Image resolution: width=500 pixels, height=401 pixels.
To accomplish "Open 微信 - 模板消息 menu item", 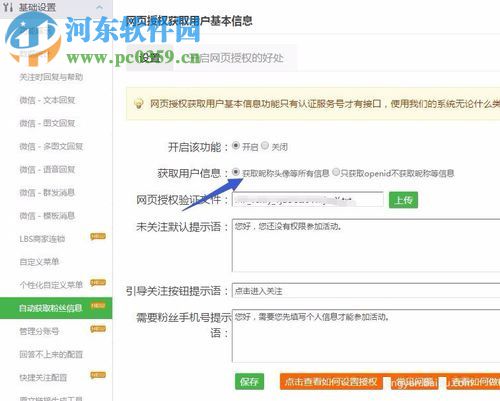I will [x=47, y=216].
